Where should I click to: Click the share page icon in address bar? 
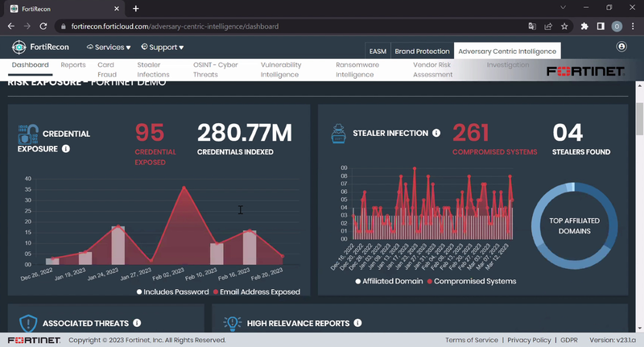(x=548, y=27)
